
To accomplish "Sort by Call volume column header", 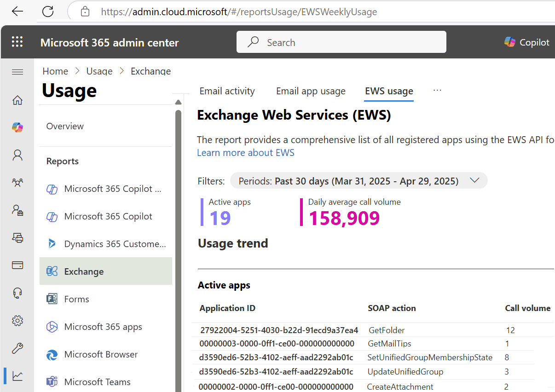I will coord(527,308).
